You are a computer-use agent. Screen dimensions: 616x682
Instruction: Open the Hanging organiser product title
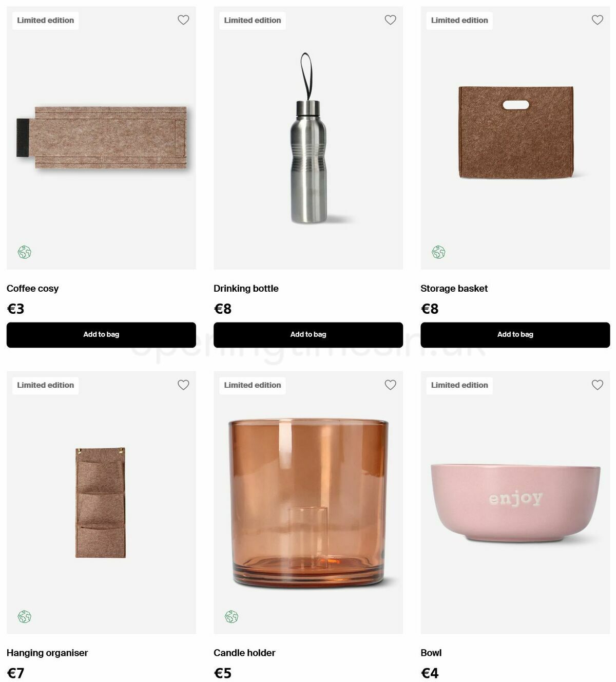(47, 653)
